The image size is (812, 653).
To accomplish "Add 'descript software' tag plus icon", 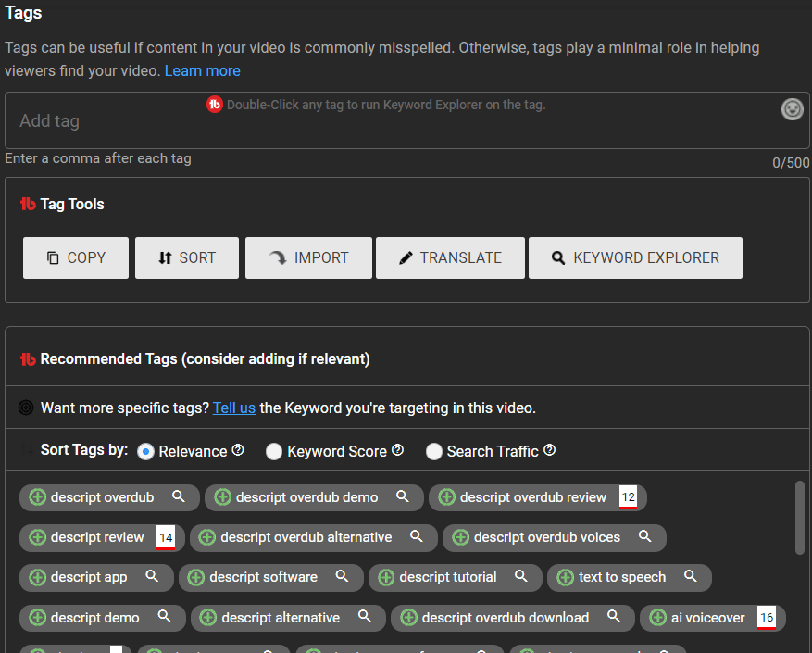I will tap(195, 577).
